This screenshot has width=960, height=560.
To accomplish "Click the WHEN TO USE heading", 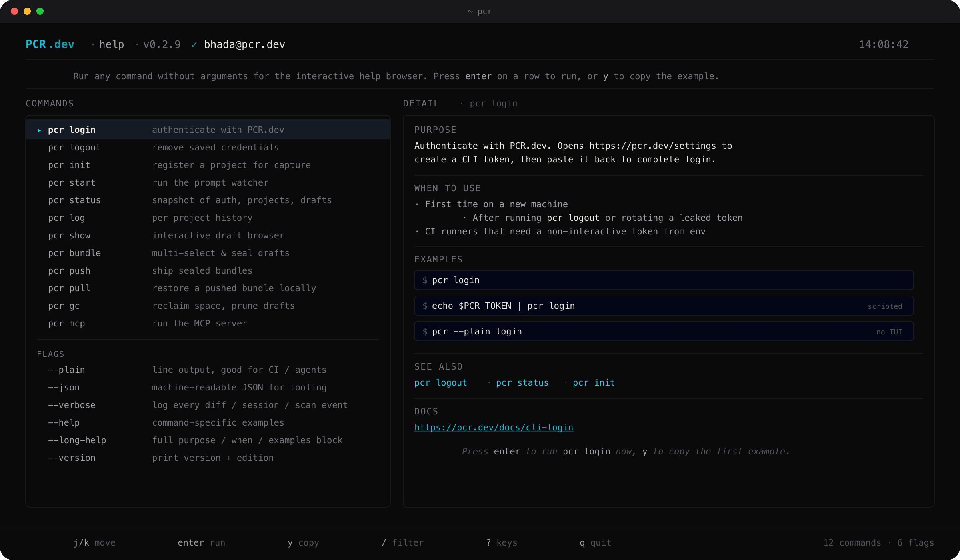I will (x=447, y=188).
